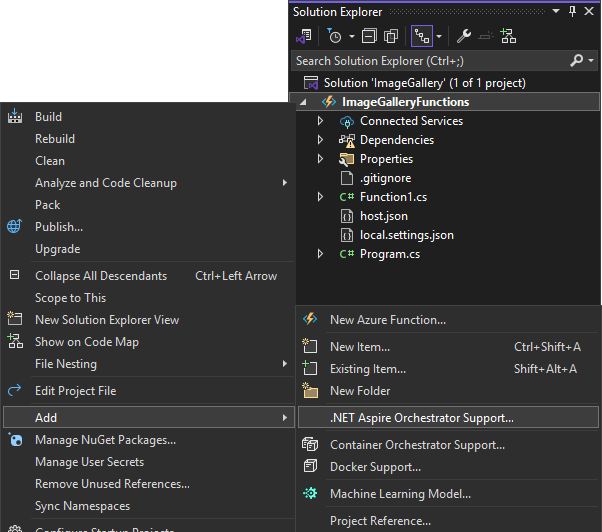This screenshot has height=532, width=602.
Task: Select host.json in the tree
Action: [x=384, y=216]
